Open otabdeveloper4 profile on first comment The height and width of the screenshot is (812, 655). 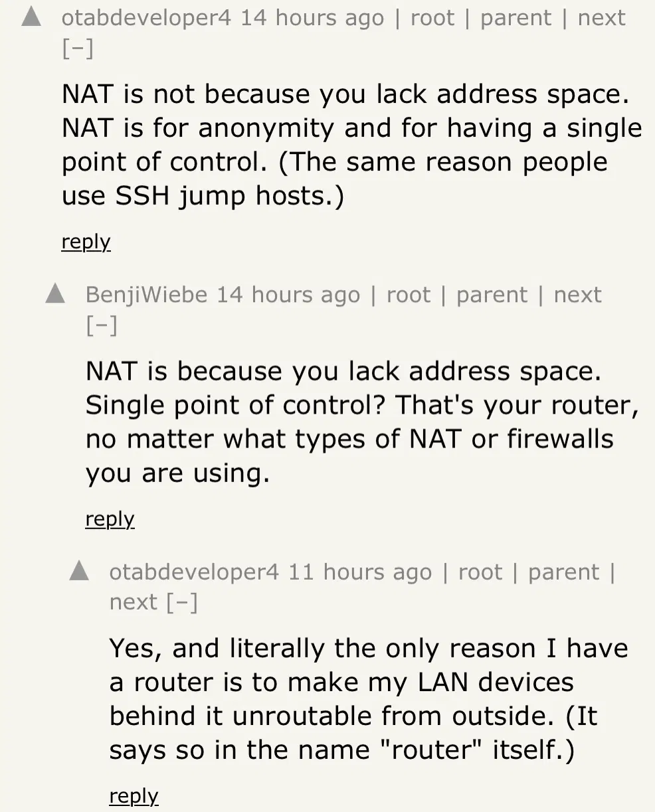146,18
